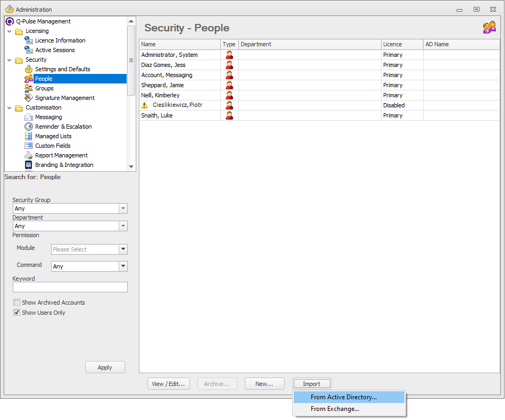This screenshot has width=505, height=420.
Task: Untick Show Users Only checkbox
Action: click(x=16, y=312)
